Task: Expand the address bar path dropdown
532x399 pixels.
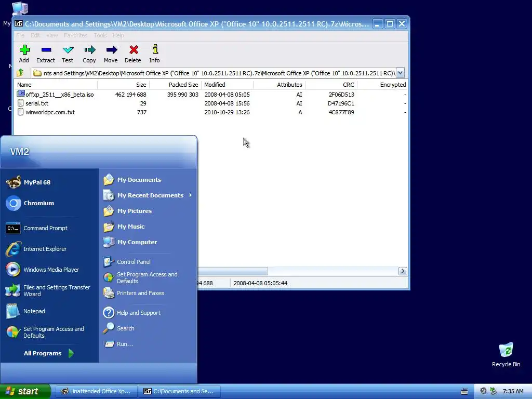Action: tap(401, 73)
